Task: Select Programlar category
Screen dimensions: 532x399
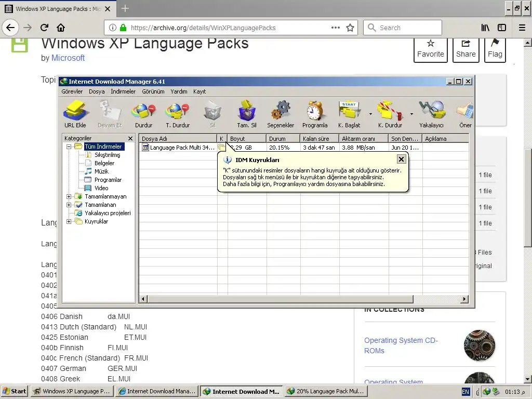Action: [x=108, y=180]
